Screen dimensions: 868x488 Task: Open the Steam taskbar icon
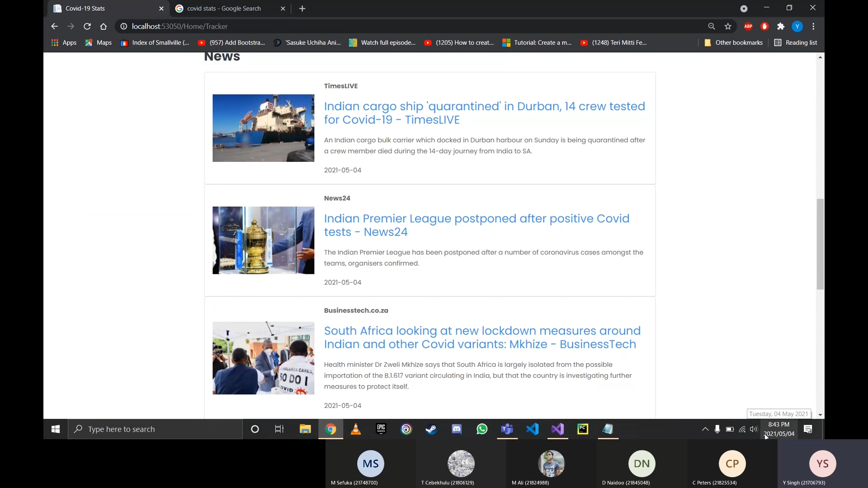tap(431, 429)
